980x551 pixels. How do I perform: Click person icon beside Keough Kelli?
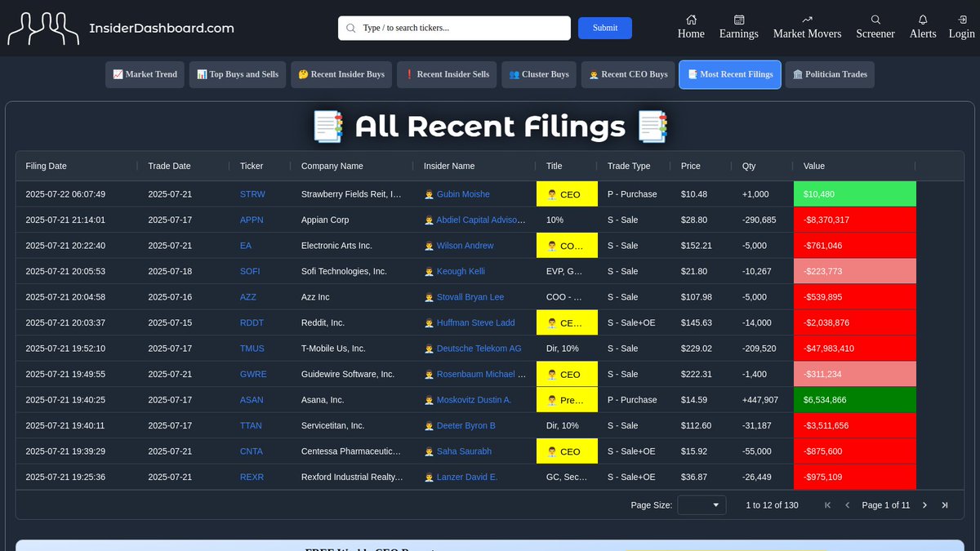[429, 271]
